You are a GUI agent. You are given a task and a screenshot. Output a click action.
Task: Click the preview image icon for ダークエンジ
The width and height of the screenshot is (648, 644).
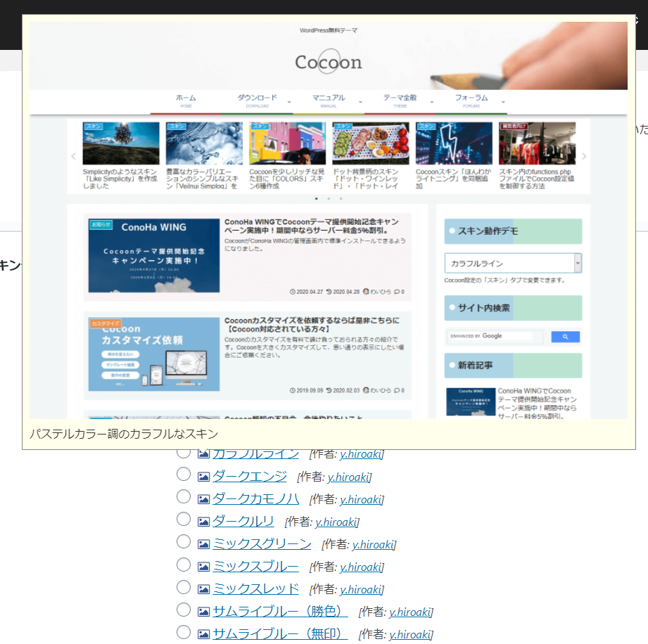[203, 477]
